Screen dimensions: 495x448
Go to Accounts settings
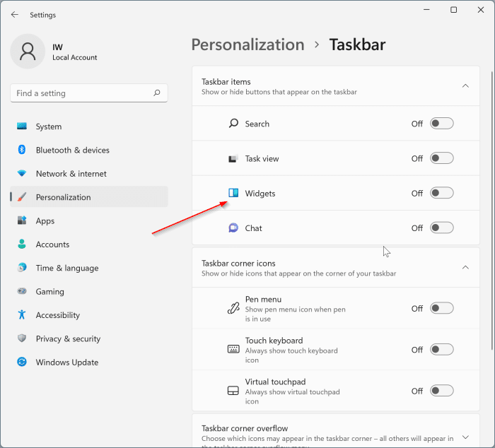(x=89, y=244)
